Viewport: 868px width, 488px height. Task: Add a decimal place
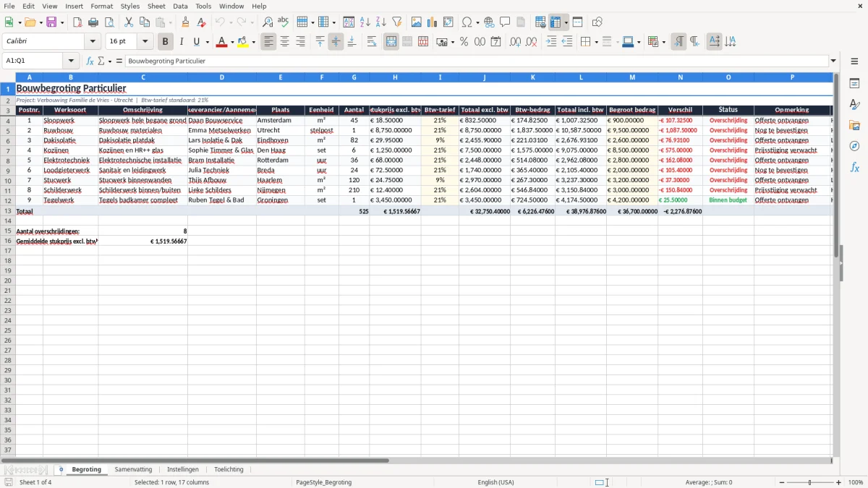pos(515,42)
